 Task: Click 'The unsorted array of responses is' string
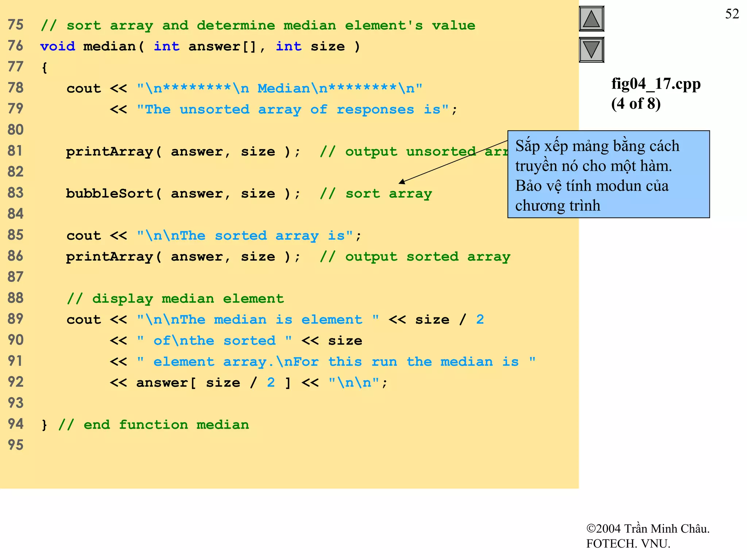(x=293, y=109)
